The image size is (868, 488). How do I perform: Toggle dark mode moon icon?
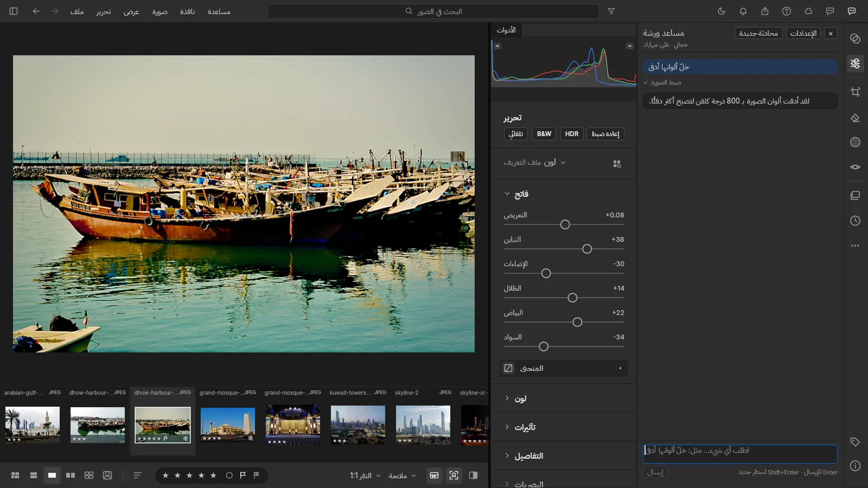[722, 11]
